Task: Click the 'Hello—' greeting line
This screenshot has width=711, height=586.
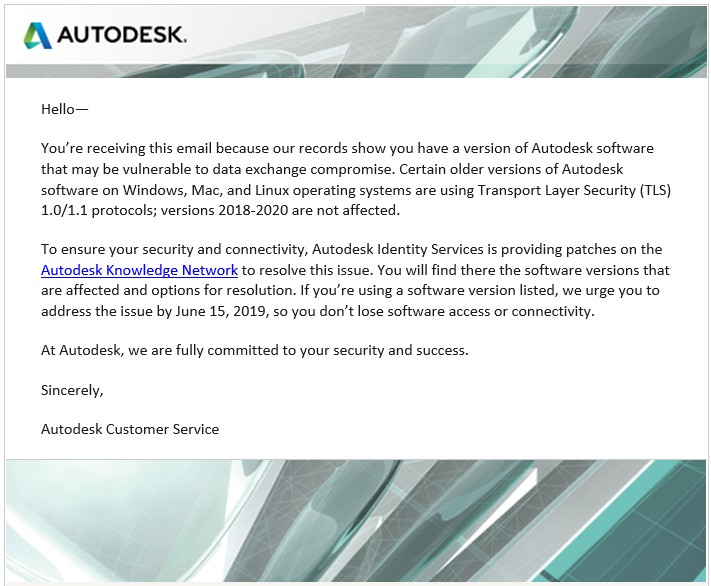Action: point(64,109)
